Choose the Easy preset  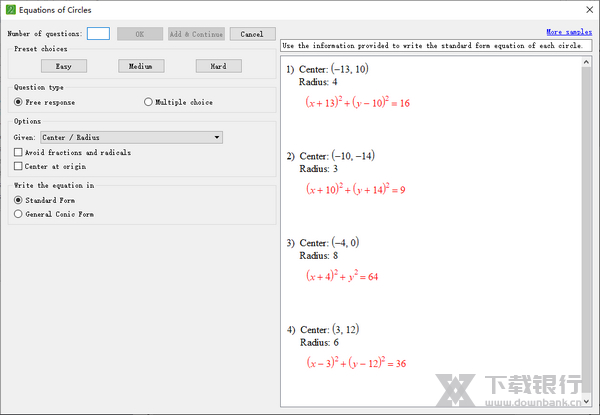(x=65, y=66)
